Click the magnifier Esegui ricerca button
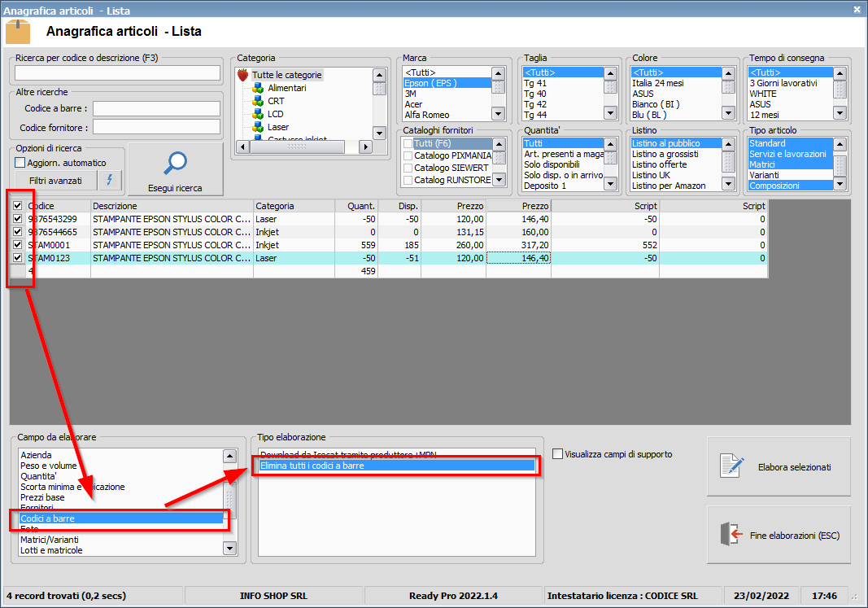This screenshot has width=868, height=608. (176, 169)
